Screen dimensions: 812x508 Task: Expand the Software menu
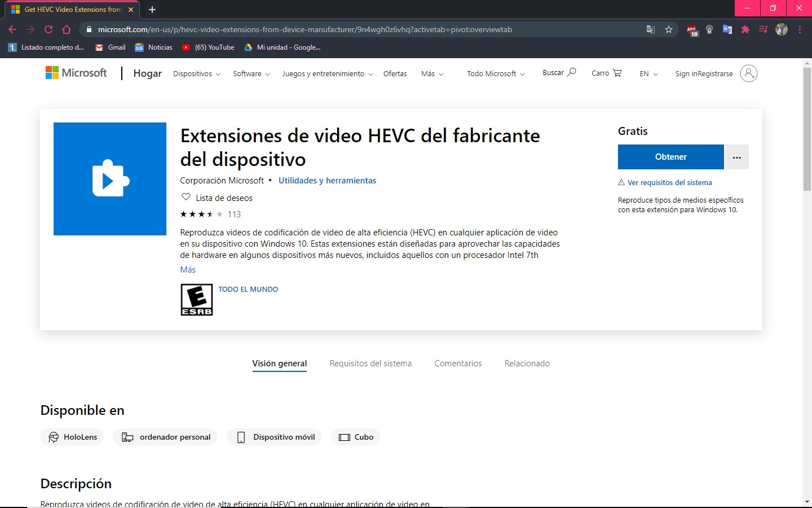pyautogui.click(x=250, y=73)
